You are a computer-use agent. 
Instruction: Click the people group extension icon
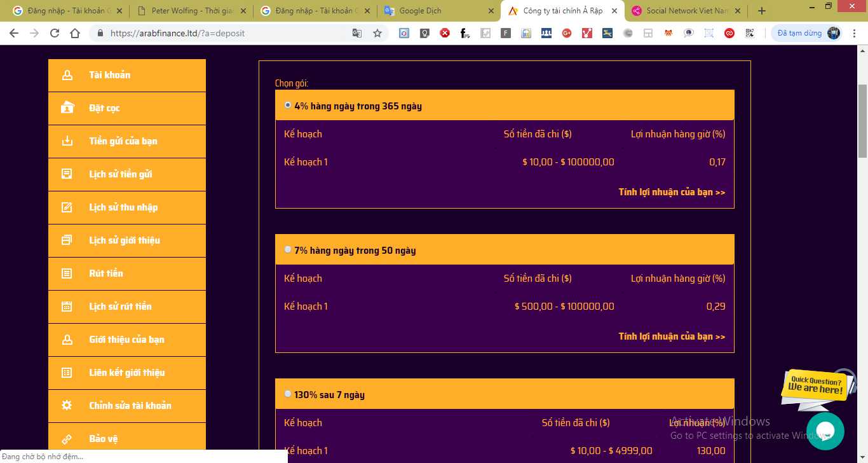[546, 33]
